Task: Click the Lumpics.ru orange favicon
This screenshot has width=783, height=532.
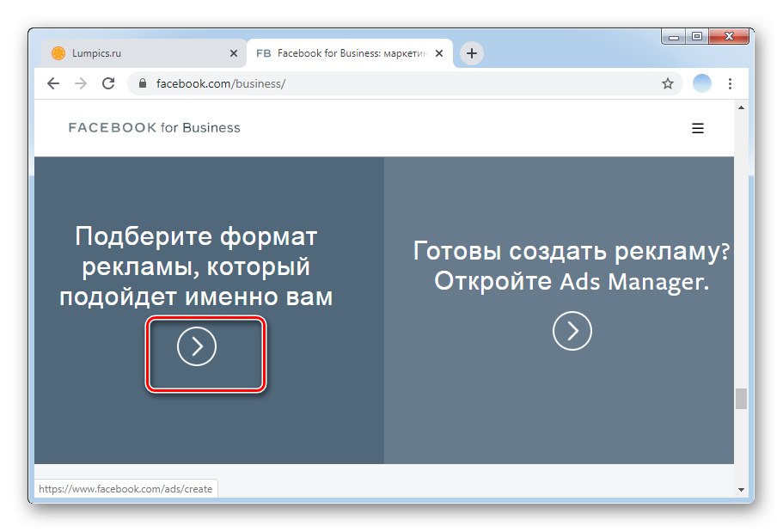Action: click(58, 53)
